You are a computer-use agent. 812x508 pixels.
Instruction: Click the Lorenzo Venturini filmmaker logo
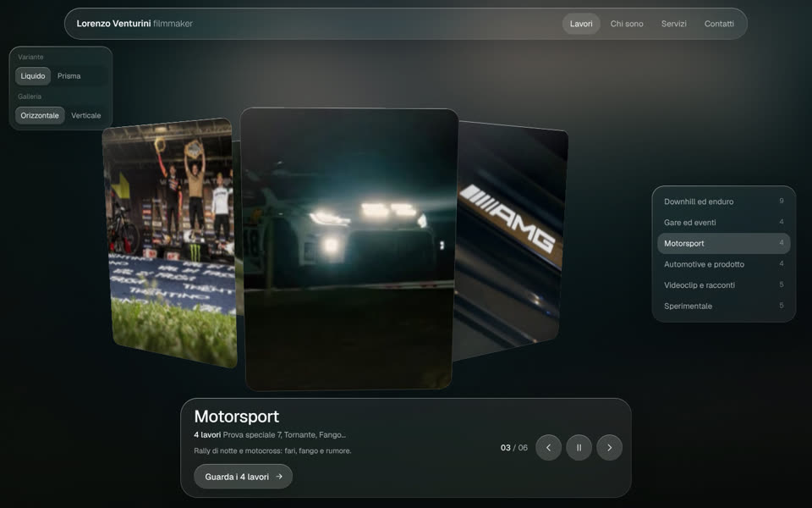[x=134, y=24]
